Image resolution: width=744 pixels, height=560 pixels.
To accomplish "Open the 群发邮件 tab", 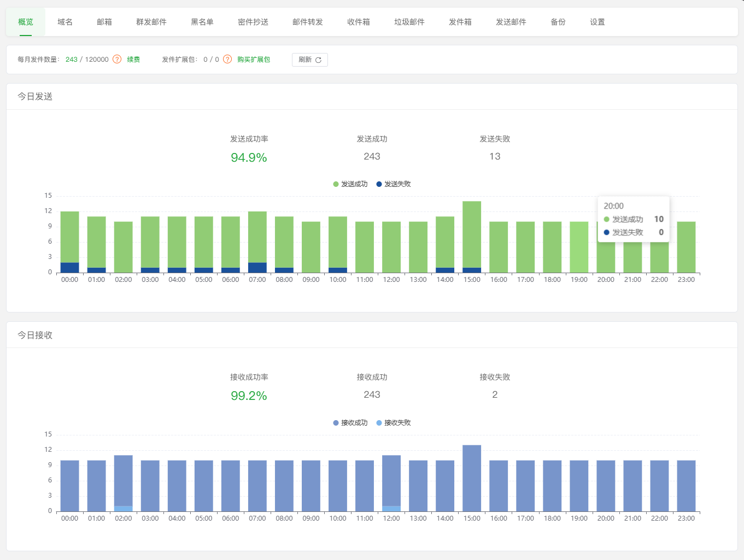I will tap(151, 22).
